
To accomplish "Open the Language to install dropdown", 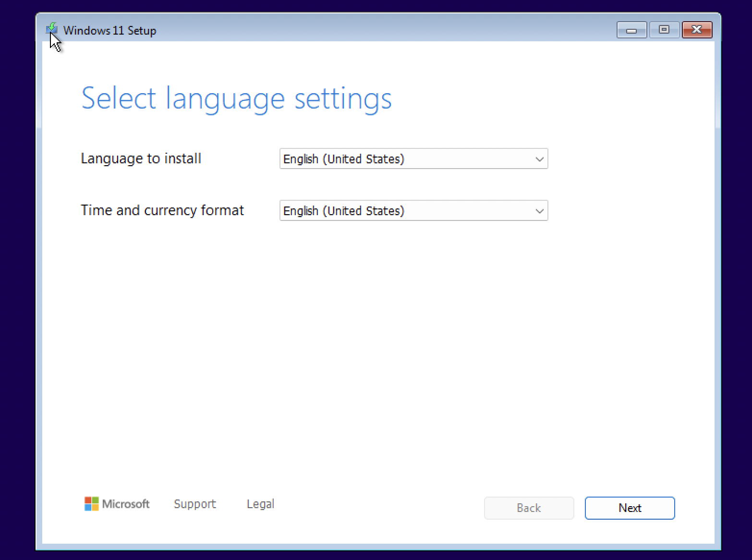I will click(413, 159).
